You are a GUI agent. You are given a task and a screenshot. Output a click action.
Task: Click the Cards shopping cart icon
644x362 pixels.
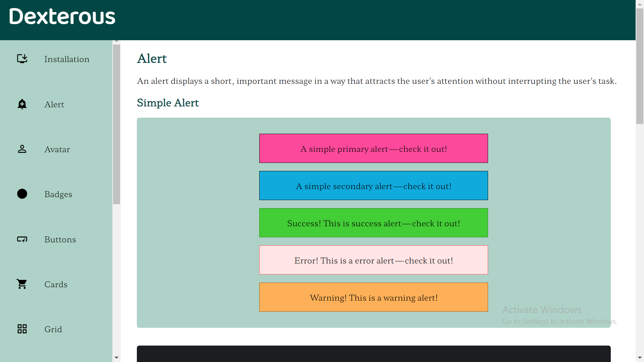[22, 284]
